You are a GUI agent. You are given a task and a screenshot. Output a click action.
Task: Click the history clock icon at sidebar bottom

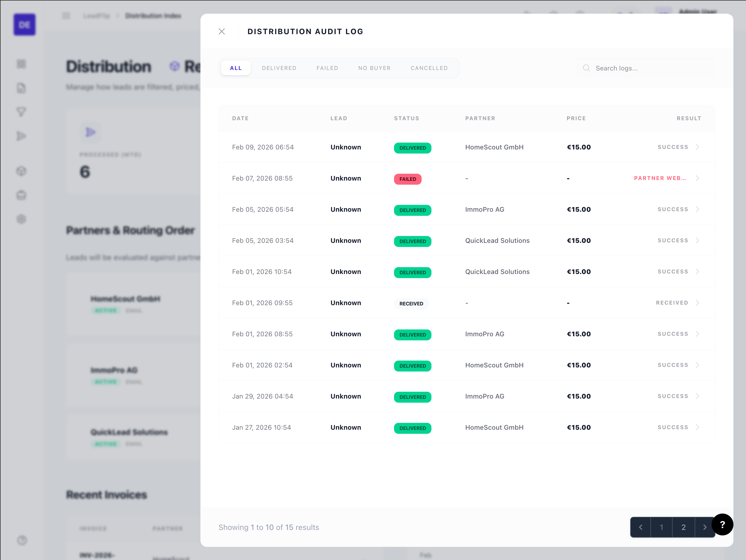point(22,540)
